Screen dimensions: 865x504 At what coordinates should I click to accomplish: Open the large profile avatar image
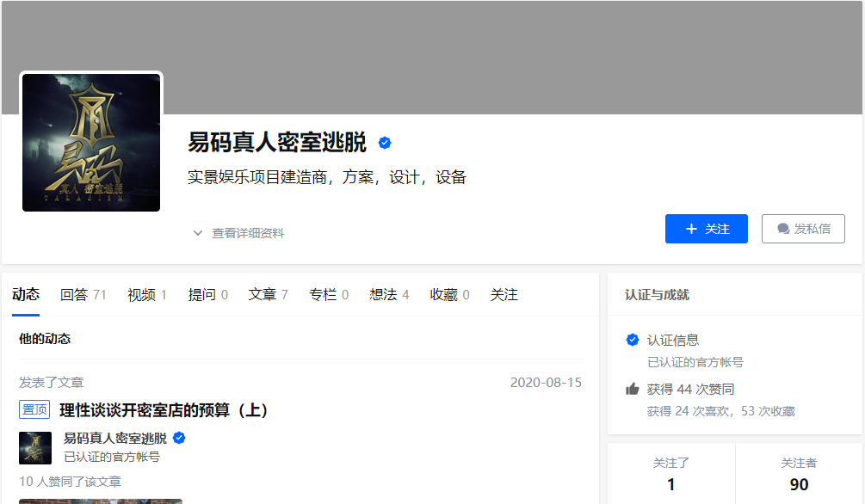coord(91,142)
